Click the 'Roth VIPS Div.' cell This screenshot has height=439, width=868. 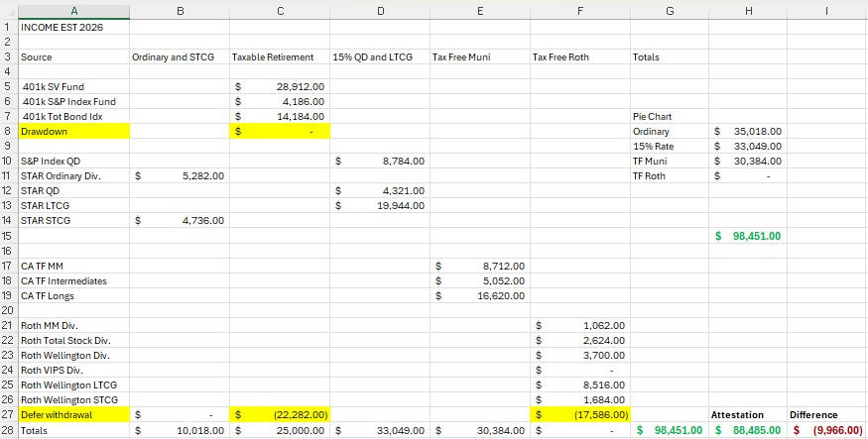[74, 370]
